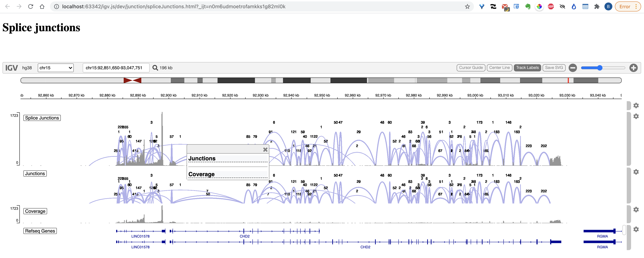644x258 pixels.
Task: Open the Evernote Web Clipper extension
Action: pos(528,6)
